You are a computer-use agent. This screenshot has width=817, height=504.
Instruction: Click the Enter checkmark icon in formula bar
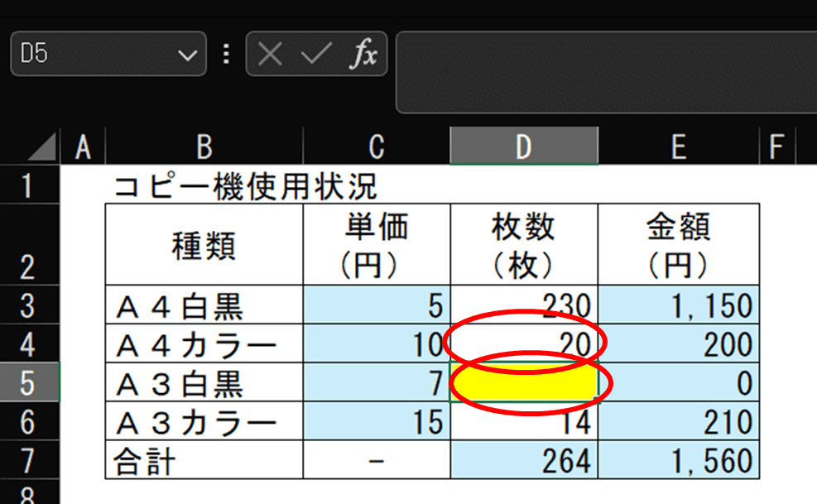pos(315,54)
